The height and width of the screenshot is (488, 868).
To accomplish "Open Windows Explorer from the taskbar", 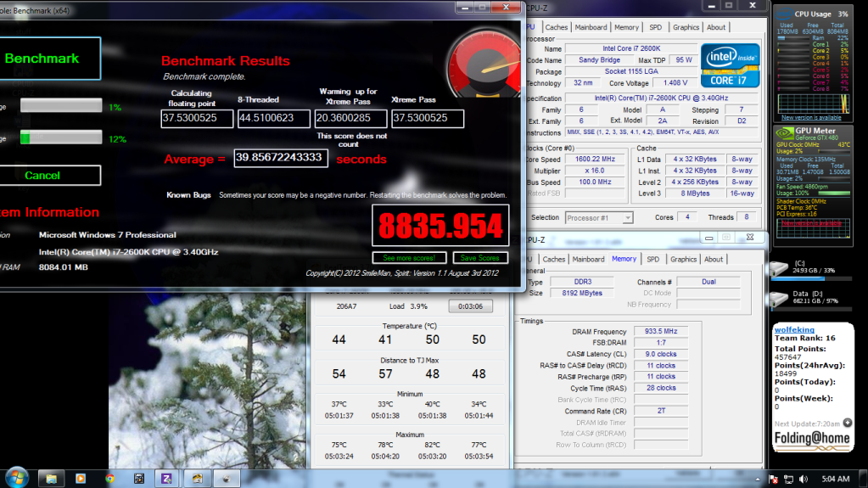I will pyautogui.click(x=52, y=479).
